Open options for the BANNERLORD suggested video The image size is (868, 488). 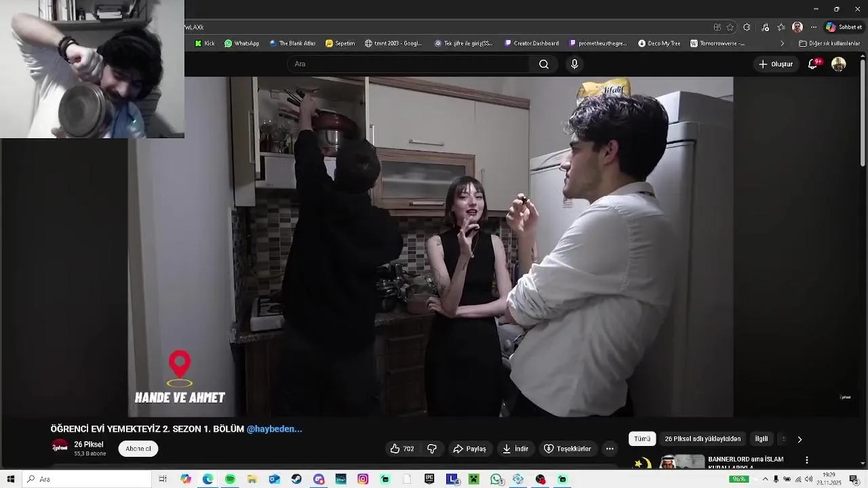tap(806, 460)
